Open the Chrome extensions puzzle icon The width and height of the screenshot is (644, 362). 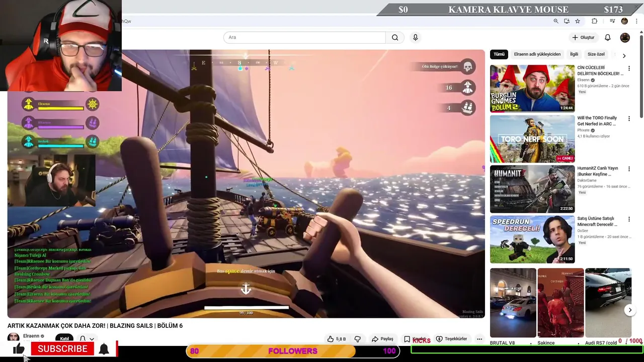594,21
